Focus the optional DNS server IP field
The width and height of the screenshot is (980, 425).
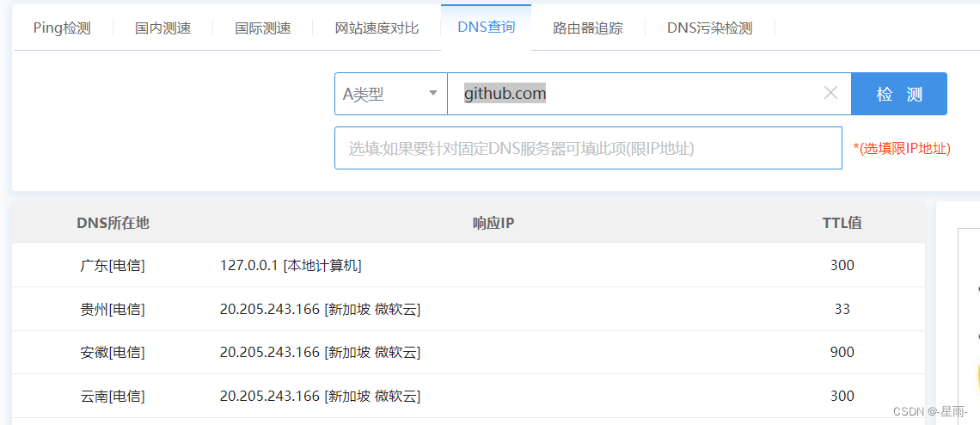(588, 148)
